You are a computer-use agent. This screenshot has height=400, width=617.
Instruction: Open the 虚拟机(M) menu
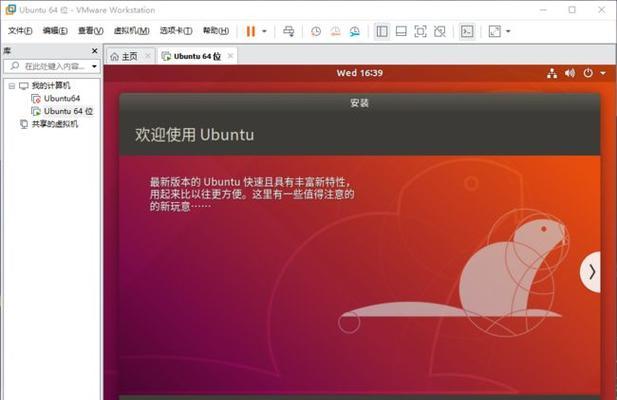(x=131, y=31)
